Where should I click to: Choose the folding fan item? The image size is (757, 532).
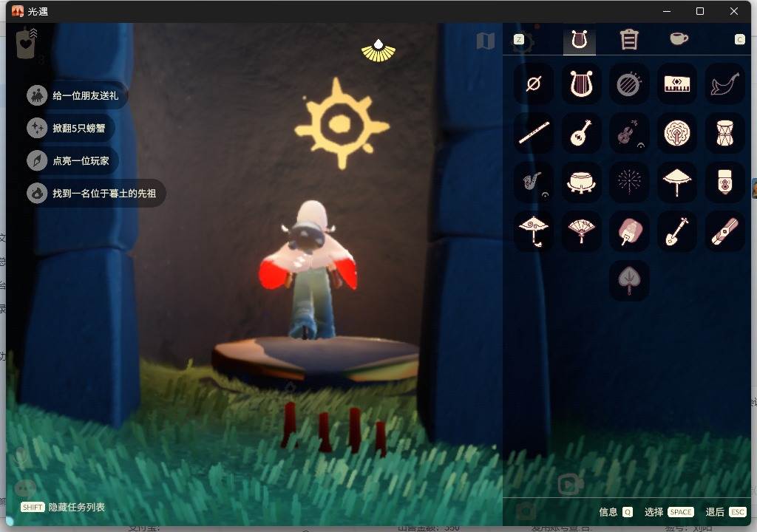pyautogui.click(x=581, y=231)
